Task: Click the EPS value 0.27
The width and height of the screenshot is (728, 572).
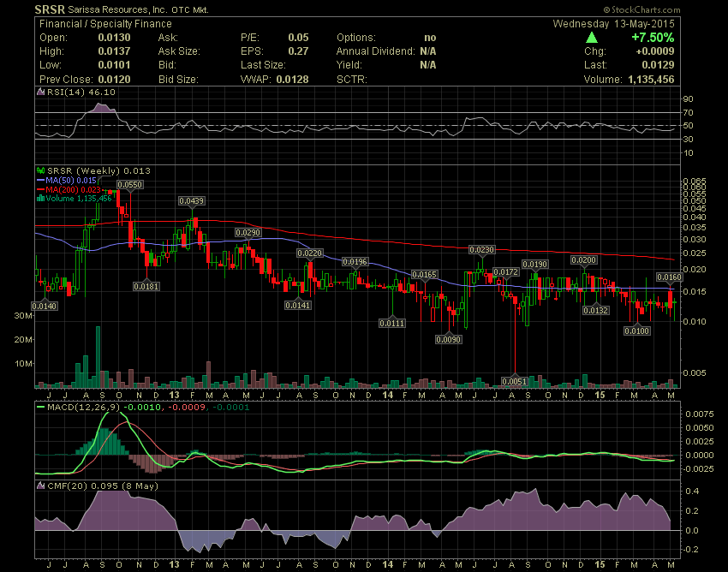Action: (x=298, y=51)
